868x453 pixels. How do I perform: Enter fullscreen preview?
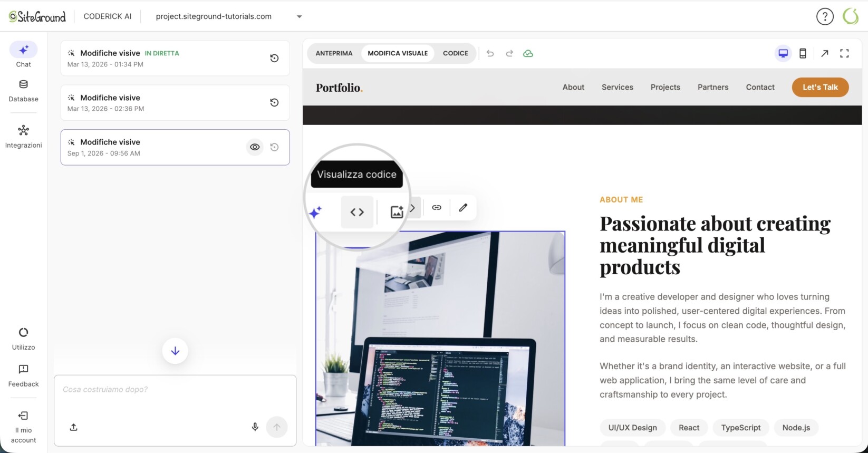coord(844,53)
